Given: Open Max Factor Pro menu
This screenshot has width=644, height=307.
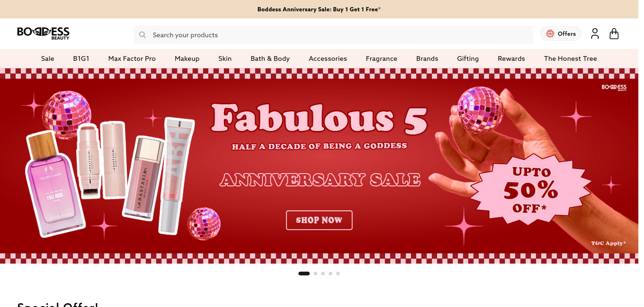Looking at the screenshot, I should (132, 58).
